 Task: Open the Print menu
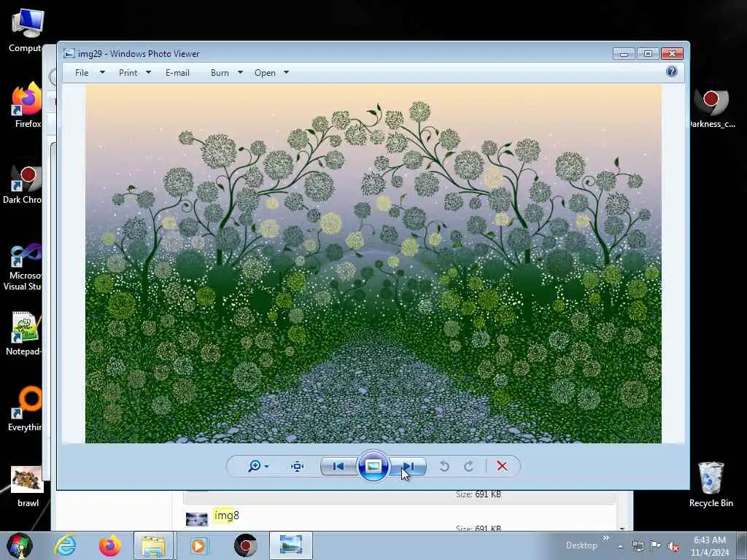click(128, 73)
